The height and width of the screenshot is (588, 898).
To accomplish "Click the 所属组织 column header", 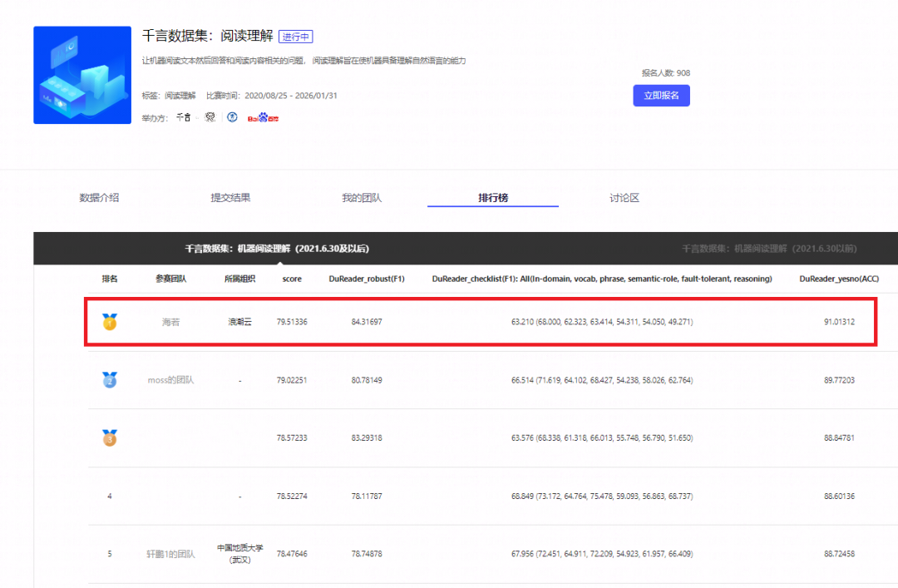I will click(239, 279).
